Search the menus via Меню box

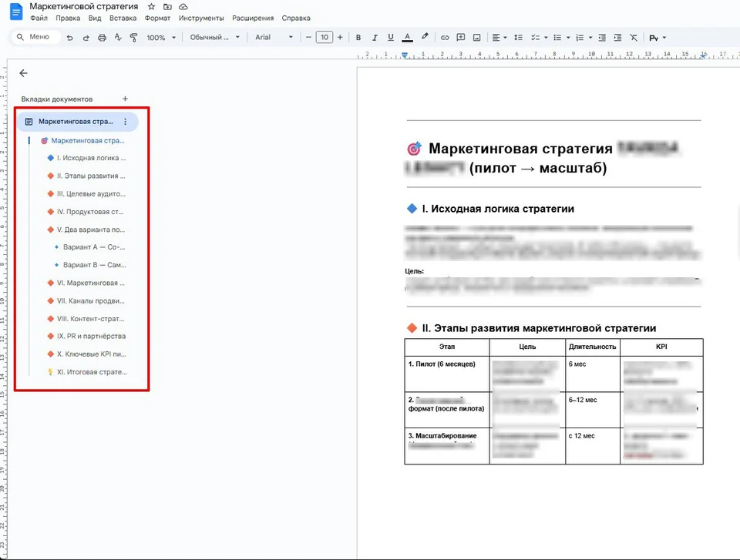pos(35,37)
